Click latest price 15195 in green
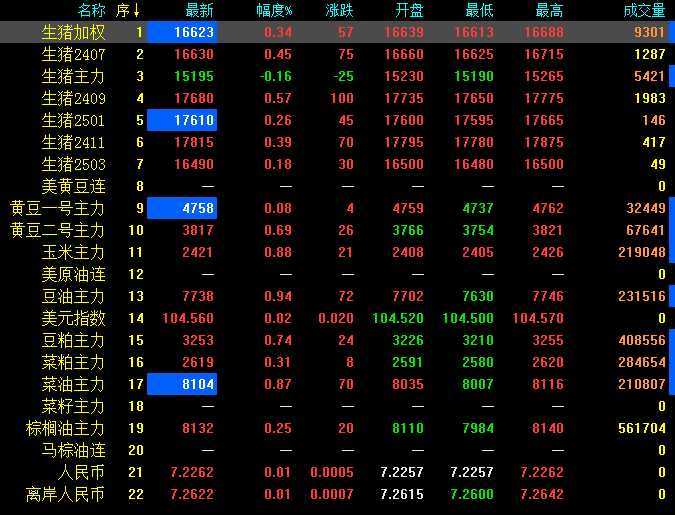 point(194,76)
